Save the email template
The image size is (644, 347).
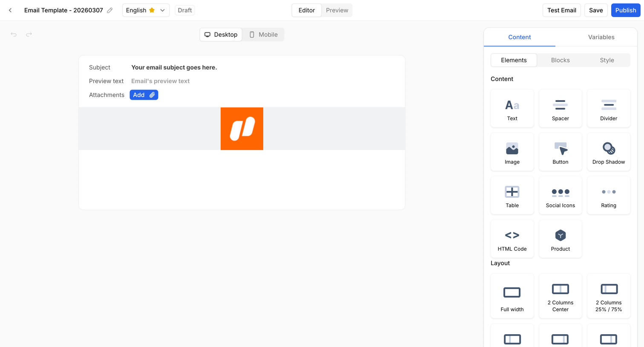pos(595,10)
